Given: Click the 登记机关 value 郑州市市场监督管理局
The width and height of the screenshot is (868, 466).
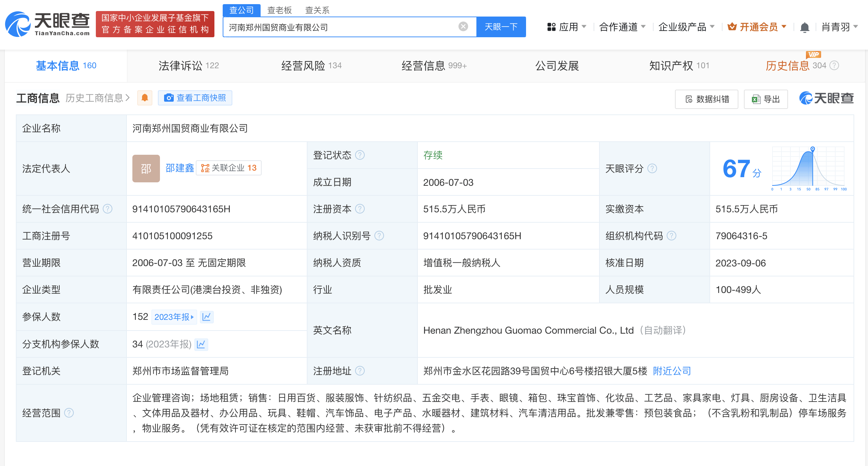Looking at the screenshot, I should (x=180, y=371).
